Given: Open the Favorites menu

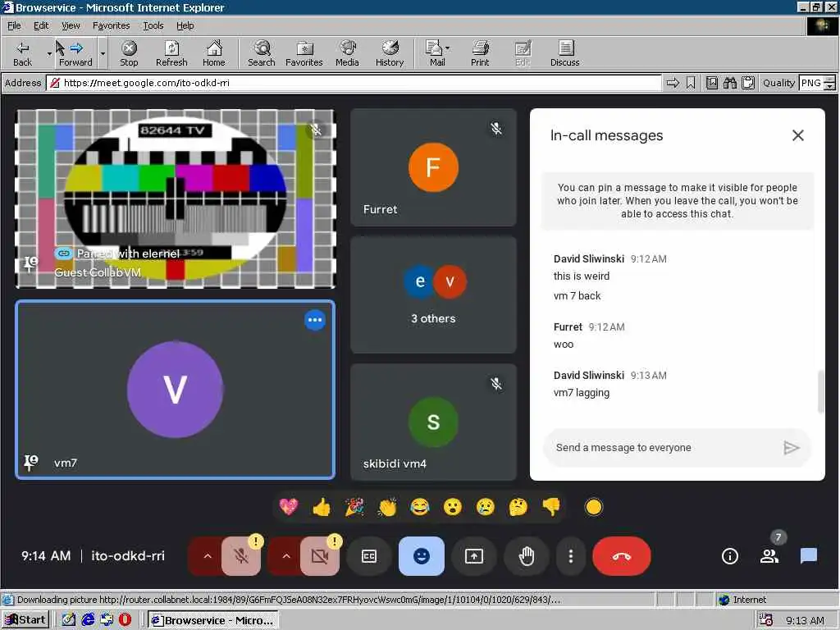Looking at the screenshot, I should click(111, 25).
